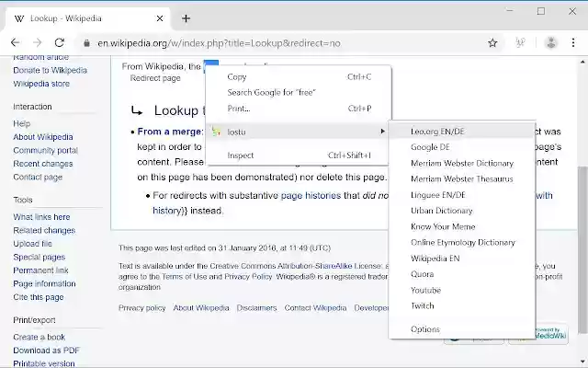Open the user profile avatar icon
The height and width of the screenshot is (368, 588).
click(x=551, y=43)
